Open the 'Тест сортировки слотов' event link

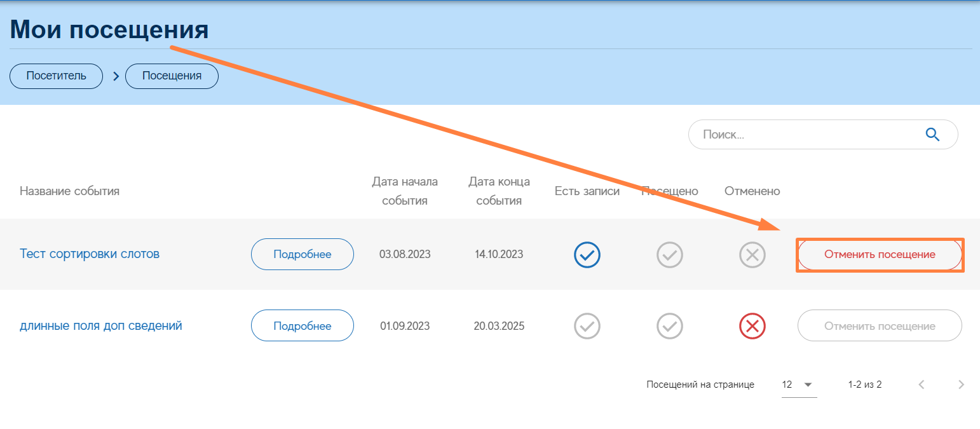[90, 254]
